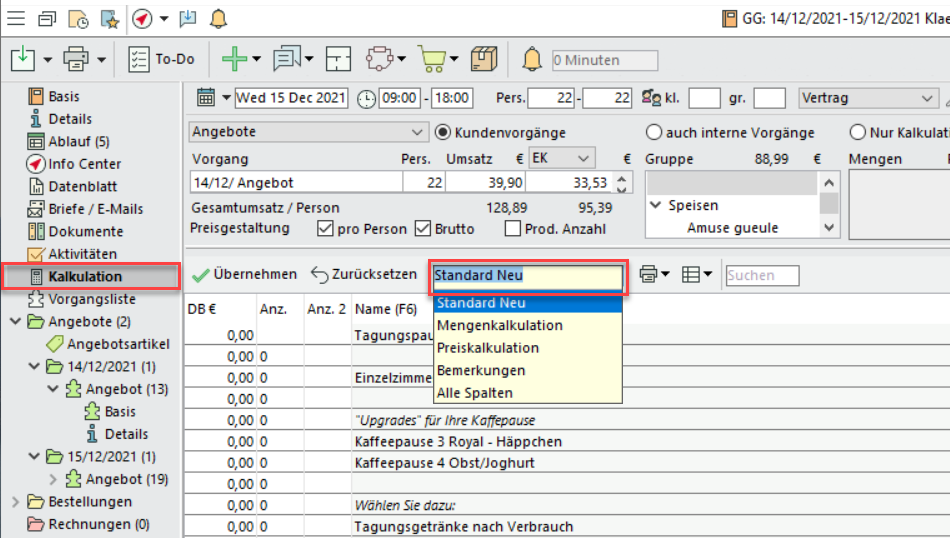Select auch interne Vorgänge radio button
The width and height of the screenshot is (950, 538).
click(x=655, y=132)
